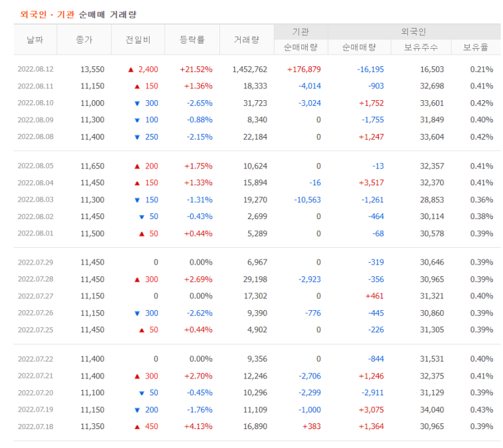The image size is (503, 448).
Task: Click foreign net buy +1,752
Action: pyautogui.click(x=371, y=103)
